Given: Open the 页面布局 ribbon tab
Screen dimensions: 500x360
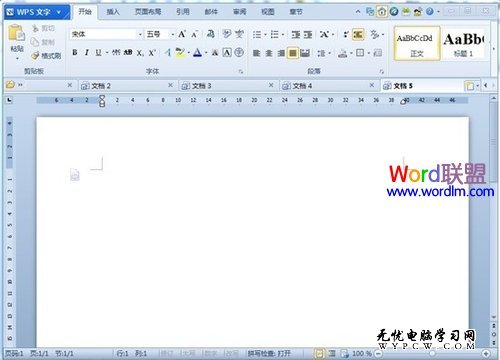Looking at the screenshot, I should 148,12.
